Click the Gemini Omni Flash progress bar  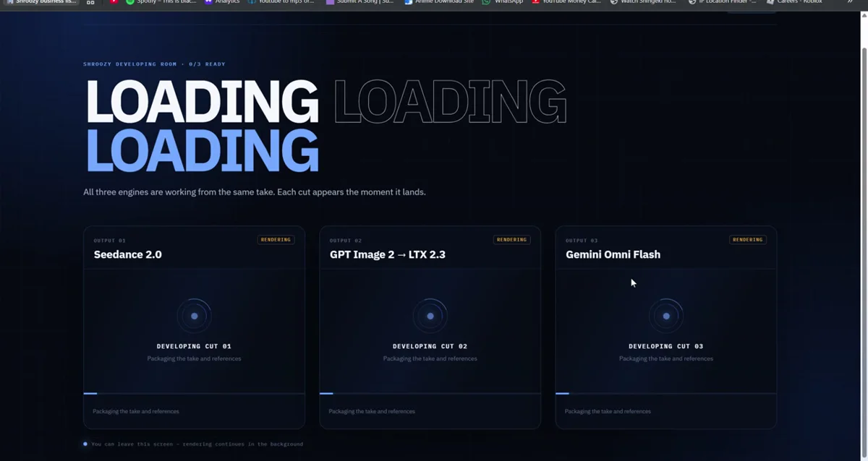pyautogui.click(x=666, y=394)
